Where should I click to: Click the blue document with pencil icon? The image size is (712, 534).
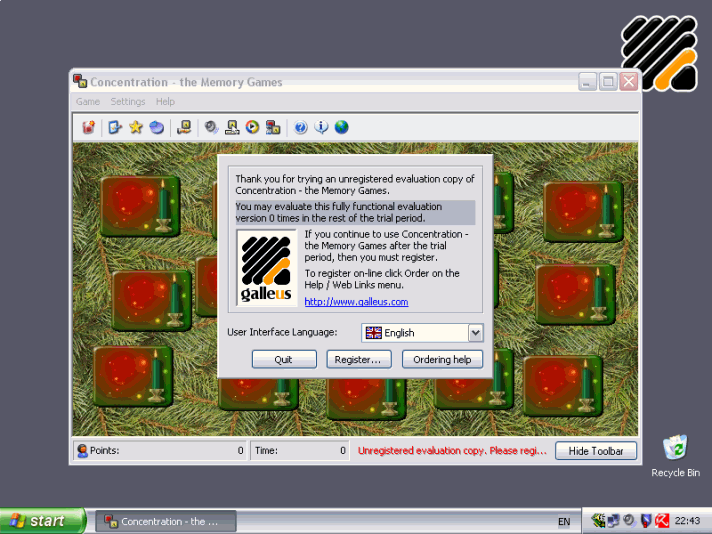tap(115, 127)
